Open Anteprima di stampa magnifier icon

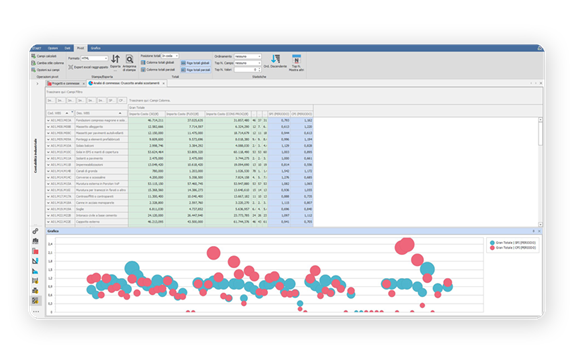coord(129,59)
